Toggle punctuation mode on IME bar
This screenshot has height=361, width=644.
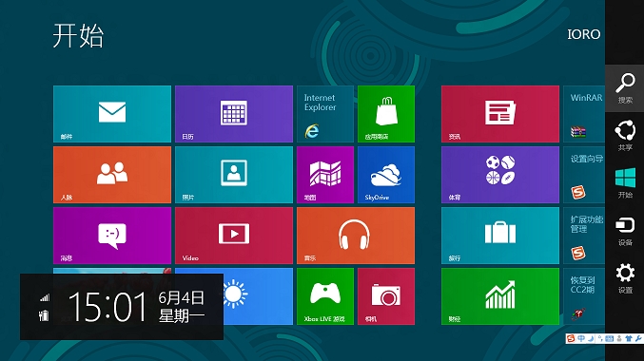tap(600, 338)
